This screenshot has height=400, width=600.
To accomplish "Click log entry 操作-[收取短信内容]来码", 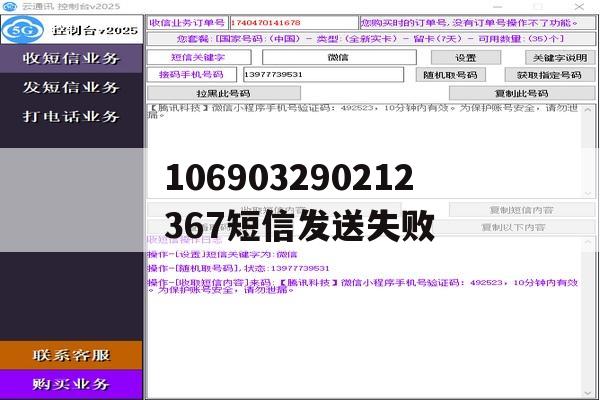I will pos(362,286).
